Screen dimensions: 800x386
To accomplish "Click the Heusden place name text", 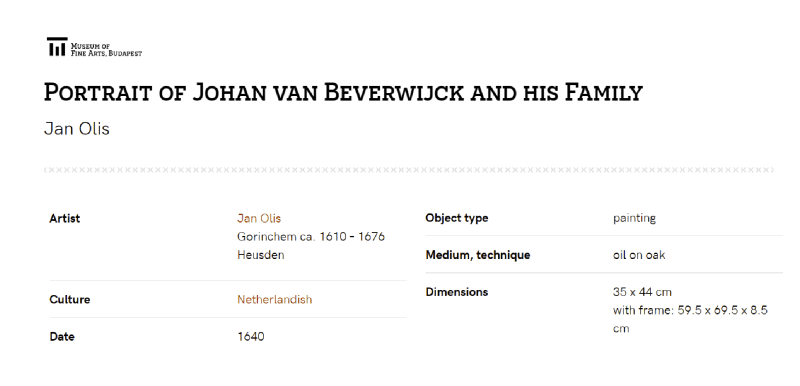I will [x=260, y=255].
